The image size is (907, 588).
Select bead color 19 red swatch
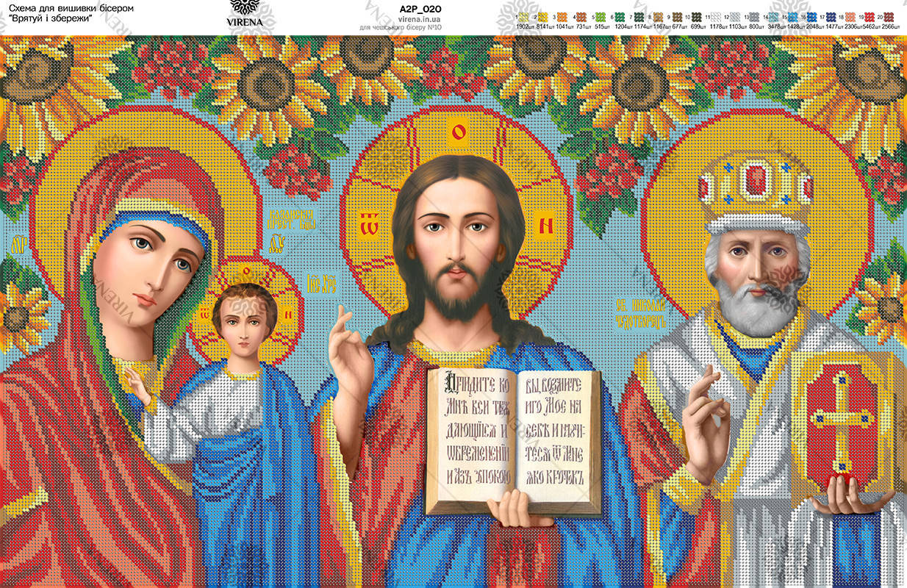(870, 17)
